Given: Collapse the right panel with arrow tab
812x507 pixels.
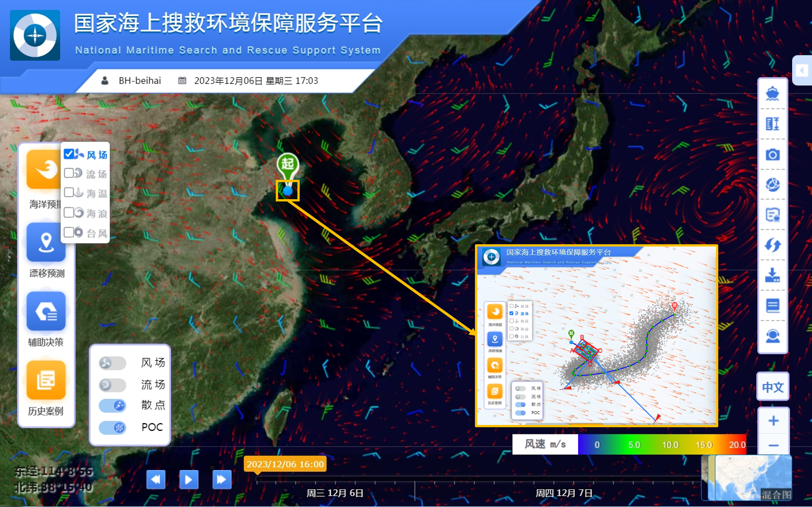Looking at the screenshot, I should [802, 70].
